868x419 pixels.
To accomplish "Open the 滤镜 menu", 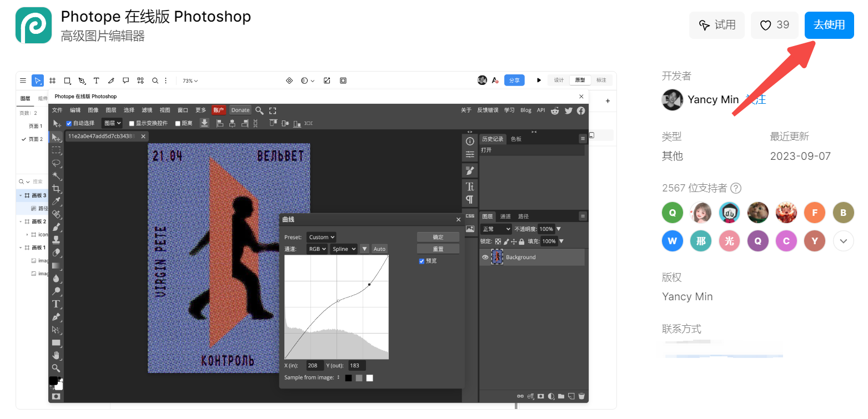I will pos(147,110).
